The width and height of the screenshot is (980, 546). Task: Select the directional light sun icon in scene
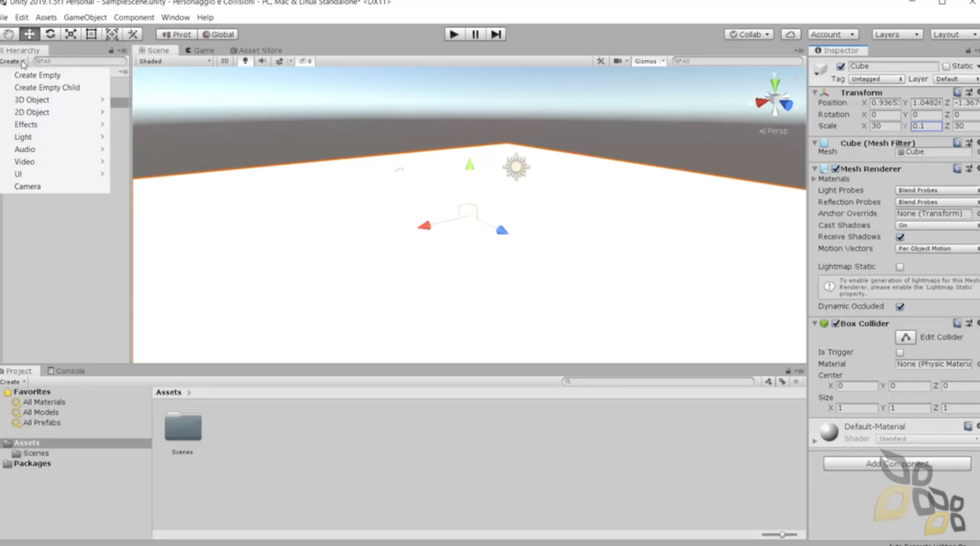(516, 166)
